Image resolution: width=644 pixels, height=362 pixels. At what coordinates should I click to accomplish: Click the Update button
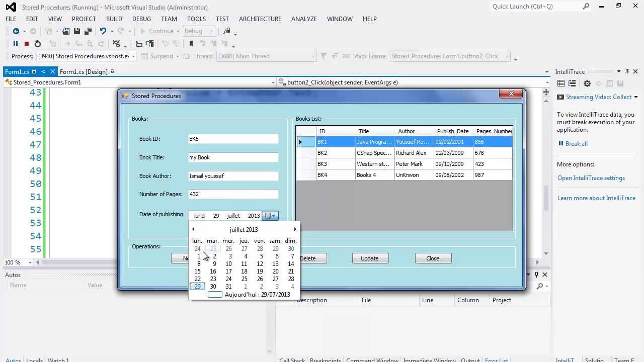[370, 258]
